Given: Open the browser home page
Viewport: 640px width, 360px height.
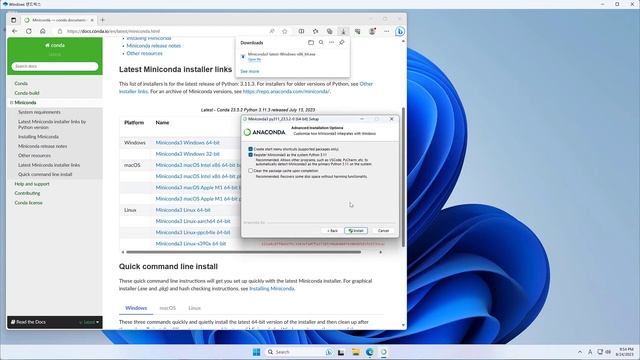Looking at the screenshot, I should pos(42,31).
